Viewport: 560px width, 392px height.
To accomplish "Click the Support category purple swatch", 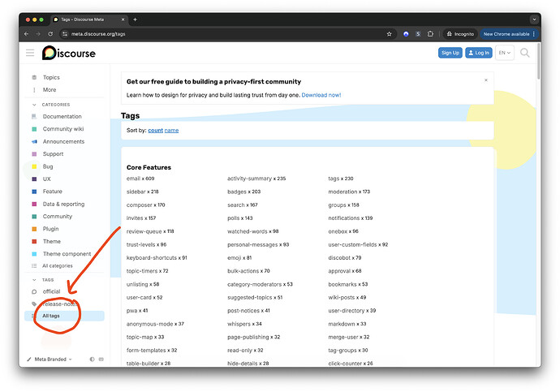I will click(x=34, y=154).
